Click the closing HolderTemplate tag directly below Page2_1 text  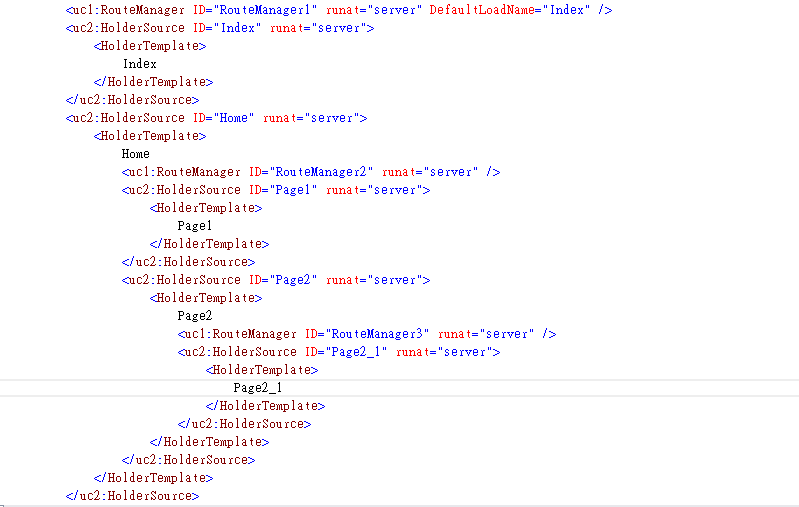(x=265, y=406)
